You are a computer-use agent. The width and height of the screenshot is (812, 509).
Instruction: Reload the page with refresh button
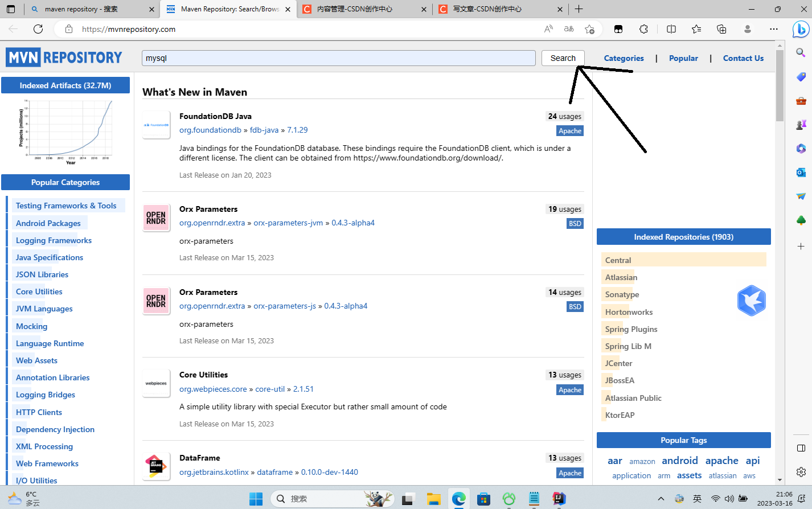coord(38,29)
